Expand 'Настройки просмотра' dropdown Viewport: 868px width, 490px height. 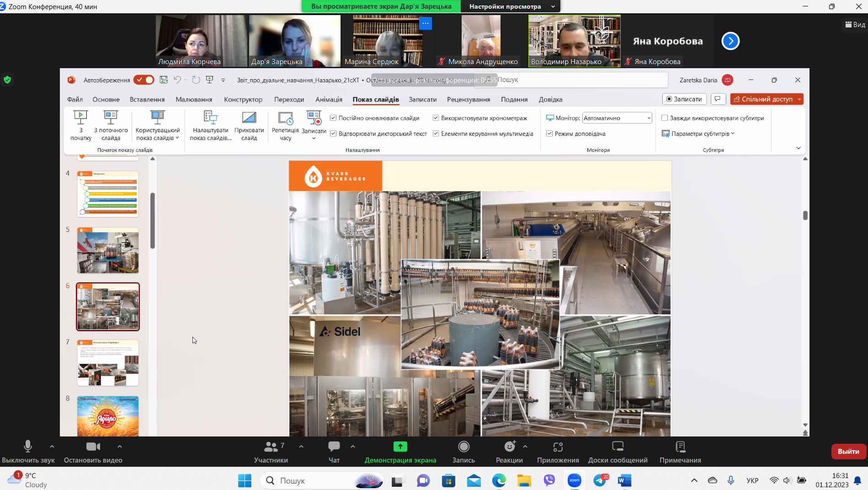click(553, 6)
